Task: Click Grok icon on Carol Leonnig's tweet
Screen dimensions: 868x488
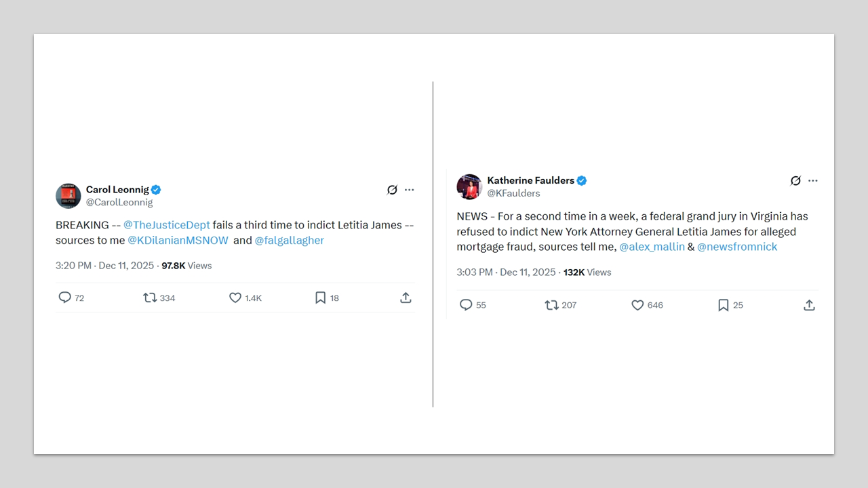Action: 392,190
